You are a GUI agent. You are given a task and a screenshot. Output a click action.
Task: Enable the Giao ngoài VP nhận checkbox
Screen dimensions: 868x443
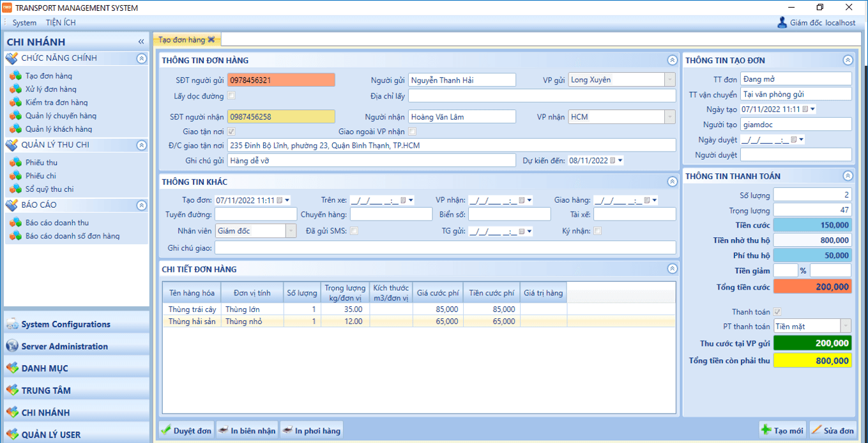point(413,132)
